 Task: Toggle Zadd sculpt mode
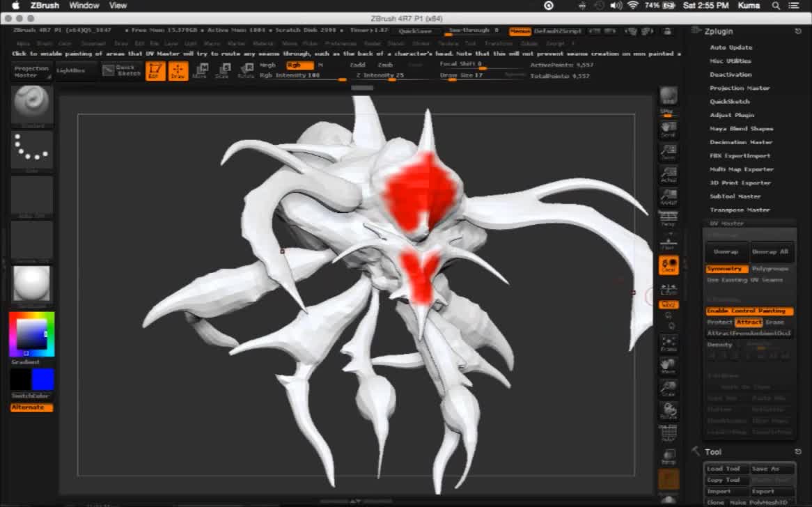(357, 65)
